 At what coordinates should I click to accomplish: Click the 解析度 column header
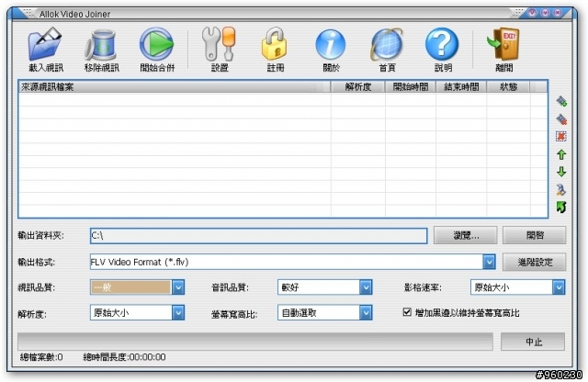(358, 87)
